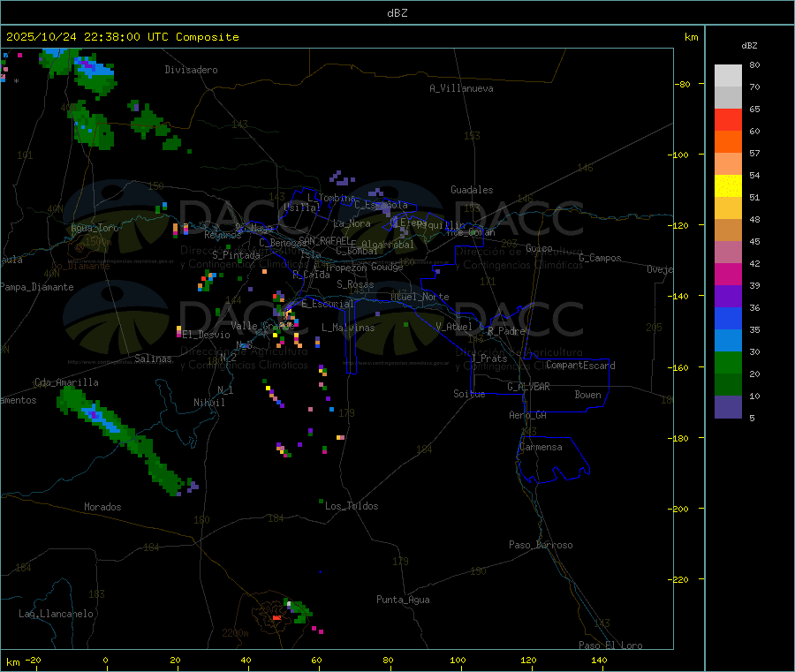
Task: Click the Los_Toldos label
Action: (352, 506)
